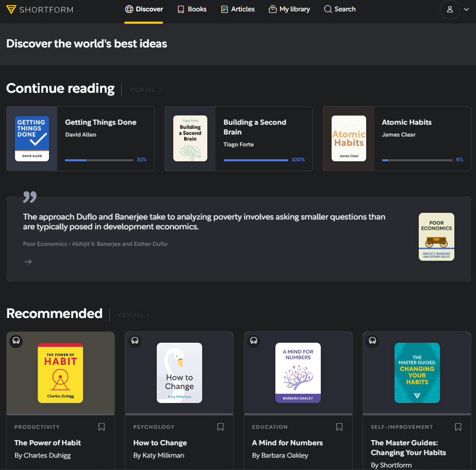
Task: Click the Psychology category label
Action: pos(154,427)
